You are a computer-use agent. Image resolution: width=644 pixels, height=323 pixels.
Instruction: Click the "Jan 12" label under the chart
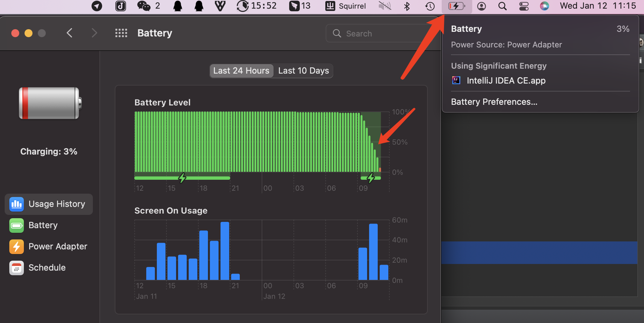click(x=274, y=296)
